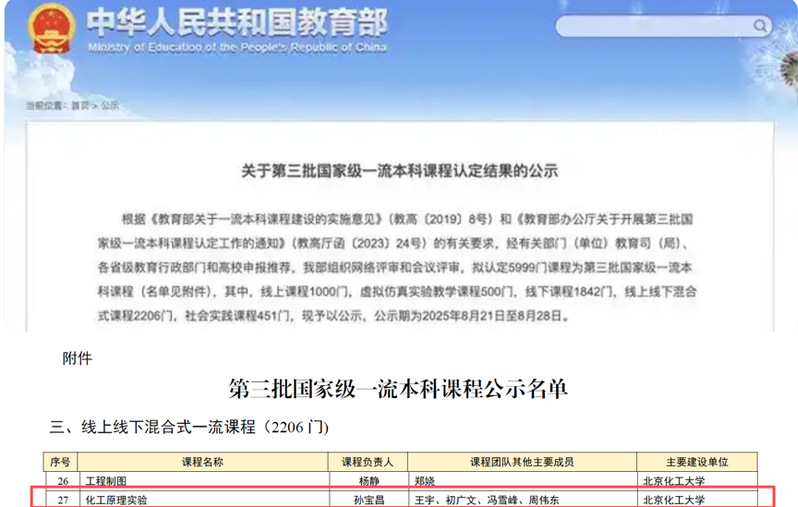
Task: Focus the search box in header
Action: [x=650, y=26]
